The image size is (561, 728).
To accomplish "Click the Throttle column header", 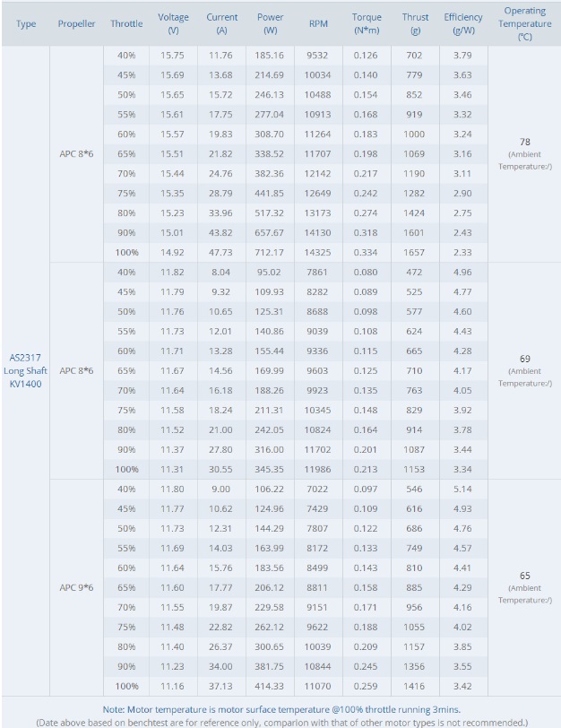I will coord(126,23).
